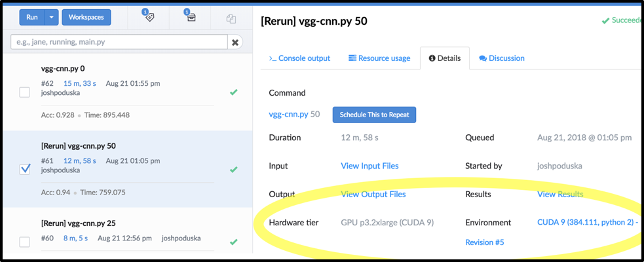
Task: Select the Details tab
Action: pyautogui.click(x=444, y=58)
